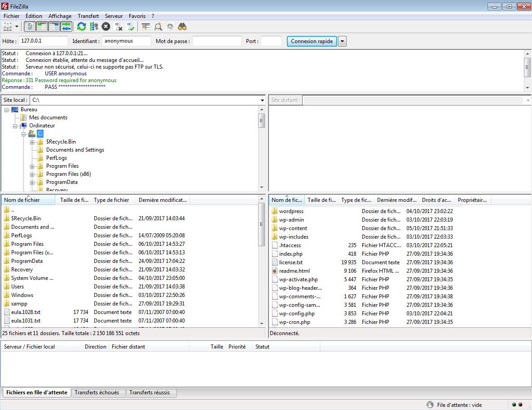Search files with binoculars icon
This screenshot has height=410, width=532.
pyautogui.click(x=182, y=26)
